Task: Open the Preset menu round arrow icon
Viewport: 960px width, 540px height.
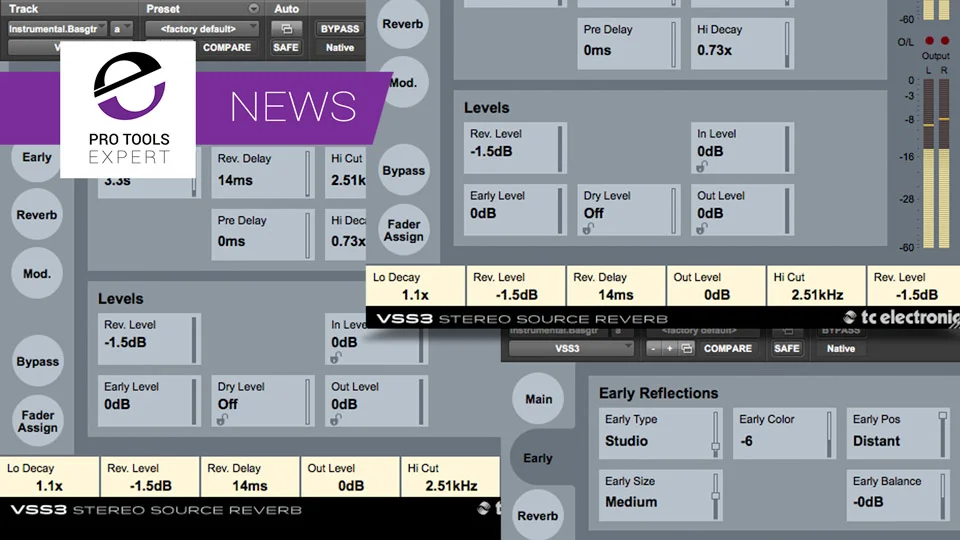Action: 253,9
